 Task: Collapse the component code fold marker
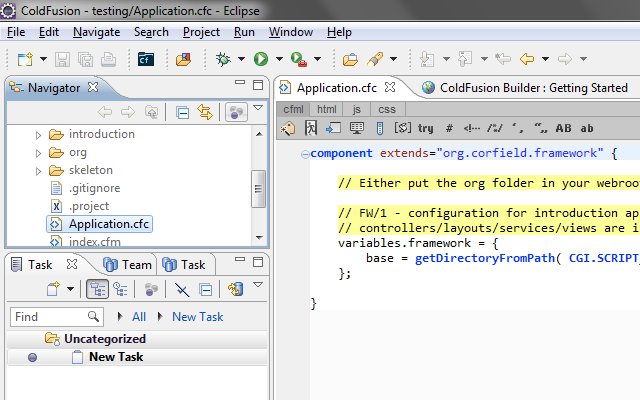(305, 154)
